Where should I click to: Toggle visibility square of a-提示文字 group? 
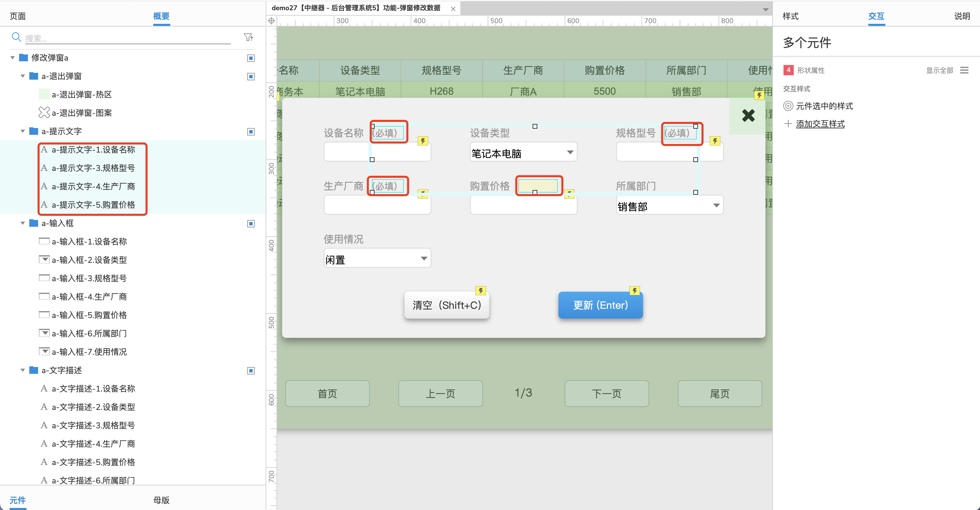click(251, 132)
